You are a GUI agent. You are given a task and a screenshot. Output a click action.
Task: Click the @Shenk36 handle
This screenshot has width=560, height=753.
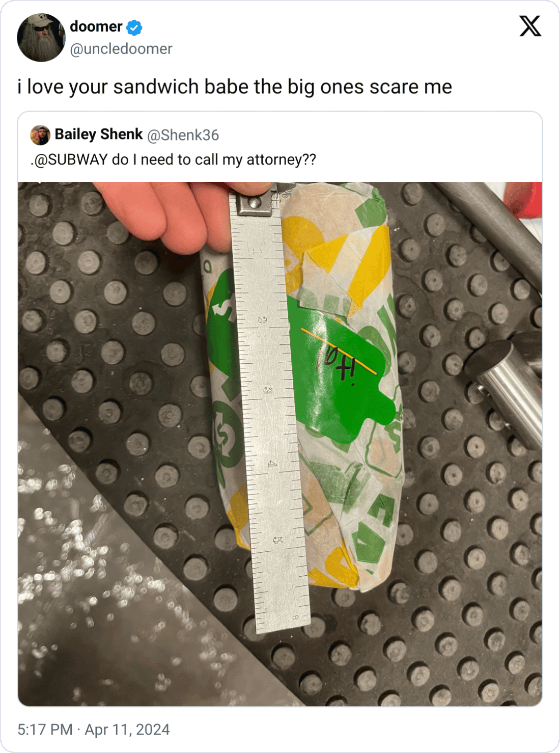coord(183,135)
